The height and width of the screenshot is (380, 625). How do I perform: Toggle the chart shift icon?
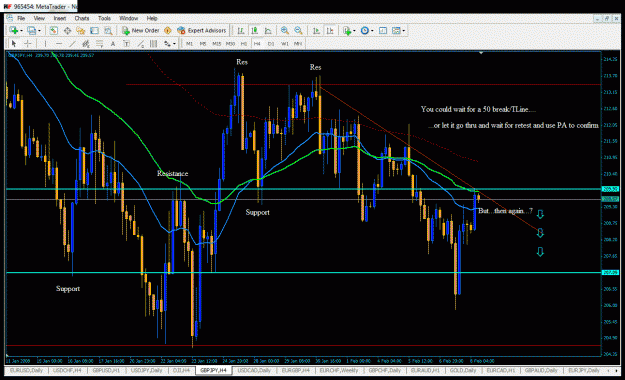click(330, 30)
